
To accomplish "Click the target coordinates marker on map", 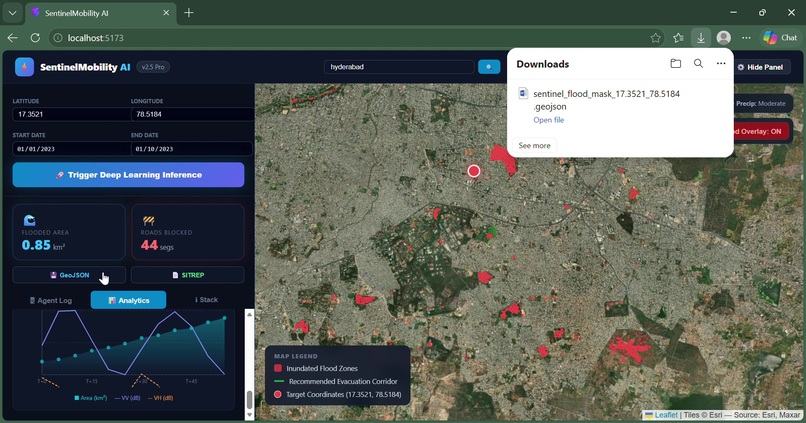I will pyautogui.click(x=473, y=171).
